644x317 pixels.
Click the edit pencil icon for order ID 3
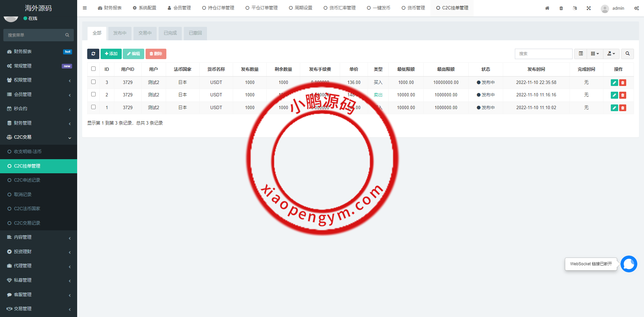(614, 82)
